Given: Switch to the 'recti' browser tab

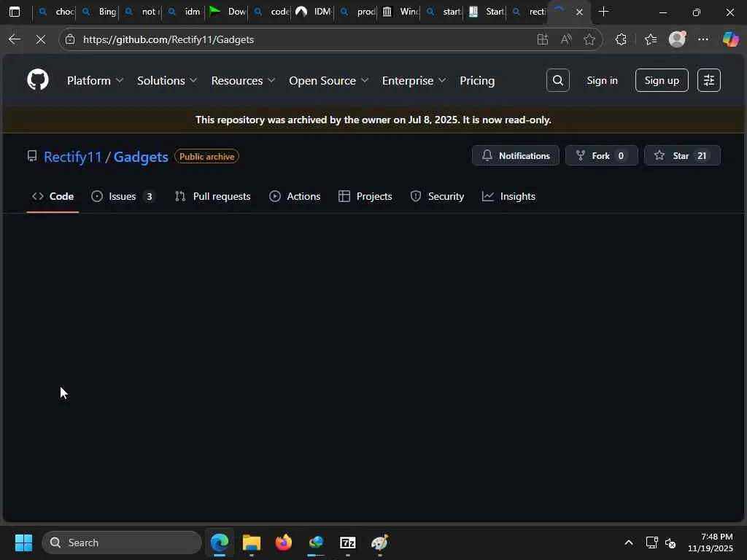Looking at the screenshot, I should (529, 12).
